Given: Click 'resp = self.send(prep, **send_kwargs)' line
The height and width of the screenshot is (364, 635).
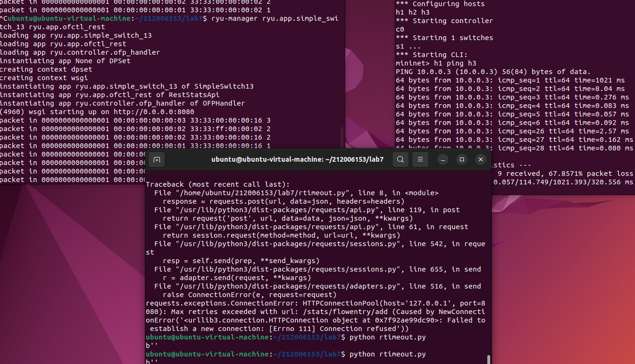Looking at the screenshot, I should pyautogui.click(x=241, y=261).
